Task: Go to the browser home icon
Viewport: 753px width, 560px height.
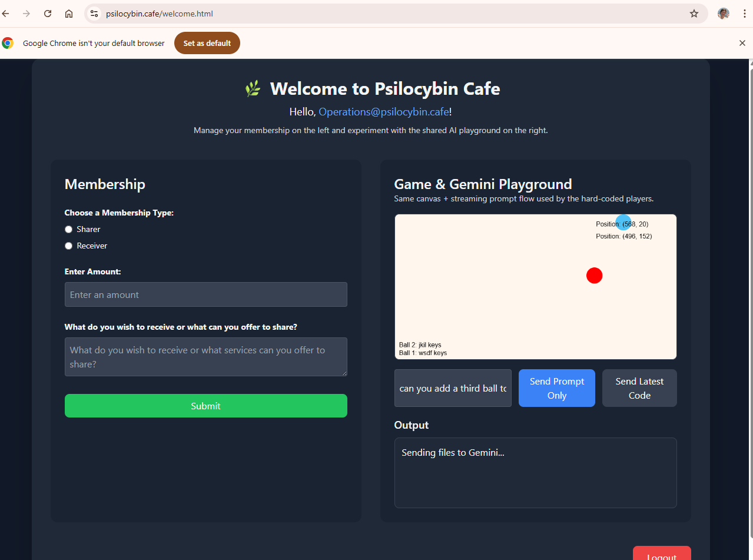Action: click(69, 14)
